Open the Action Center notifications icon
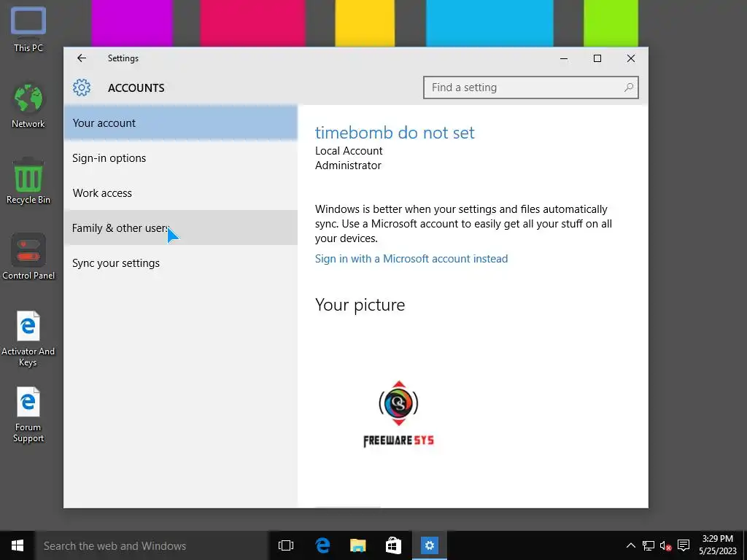Viewport: 747px width, 560px height. [684, 545]
